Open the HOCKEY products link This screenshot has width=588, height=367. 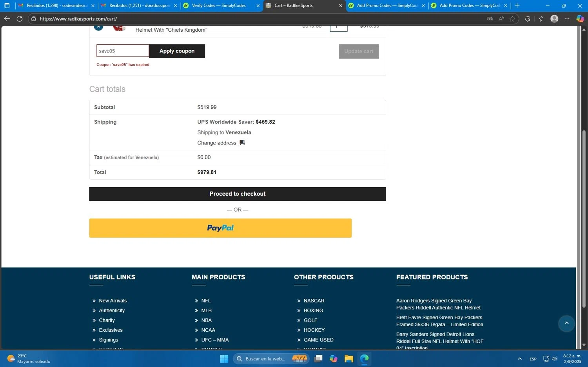tap(314, 330)
